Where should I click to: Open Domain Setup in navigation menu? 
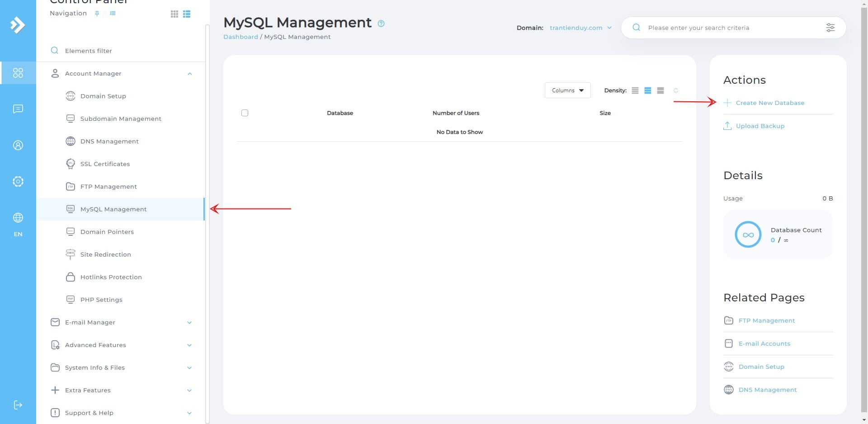(121, 96)
